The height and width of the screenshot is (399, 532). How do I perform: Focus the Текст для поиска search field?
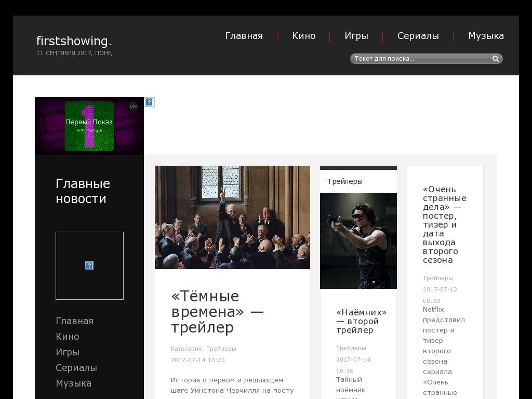[421, 59]
